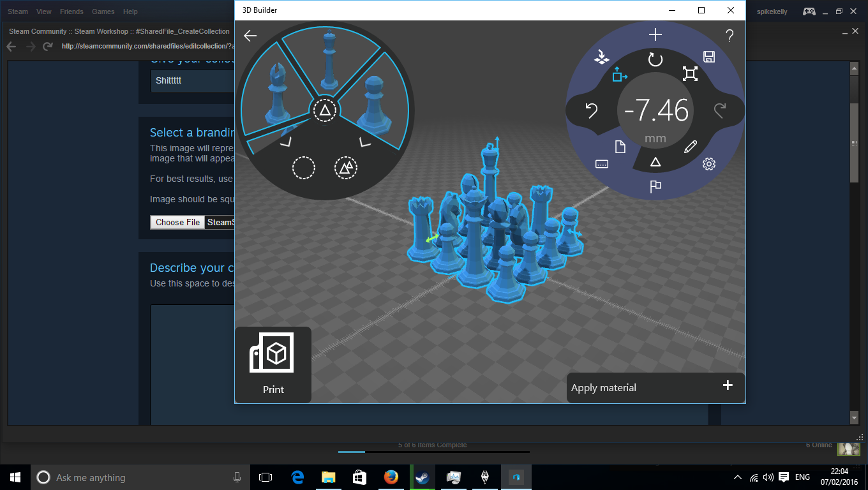Select the king thumbnail in the selection wheel
868x490 pixels.
[329, 61]
